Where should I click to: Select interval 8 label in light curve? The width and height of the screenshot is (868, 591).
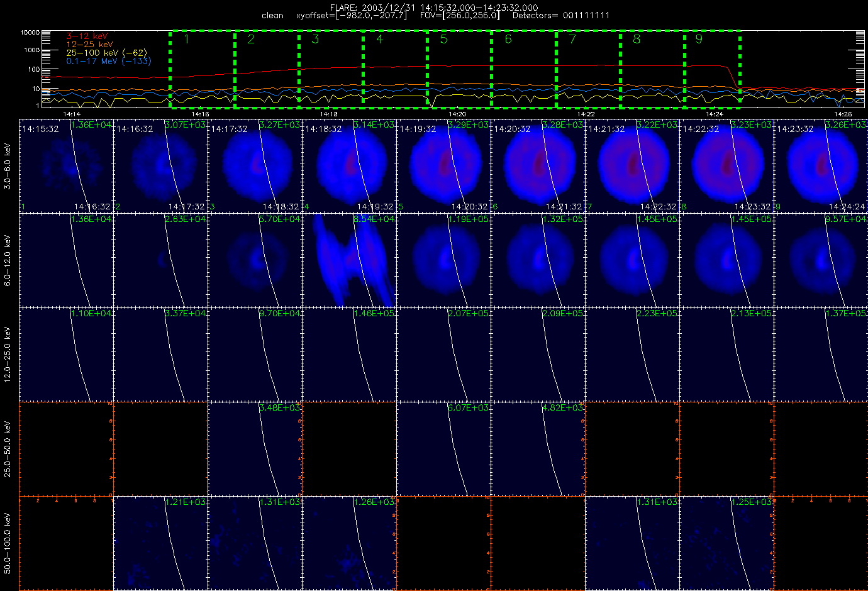pos(637,39)
